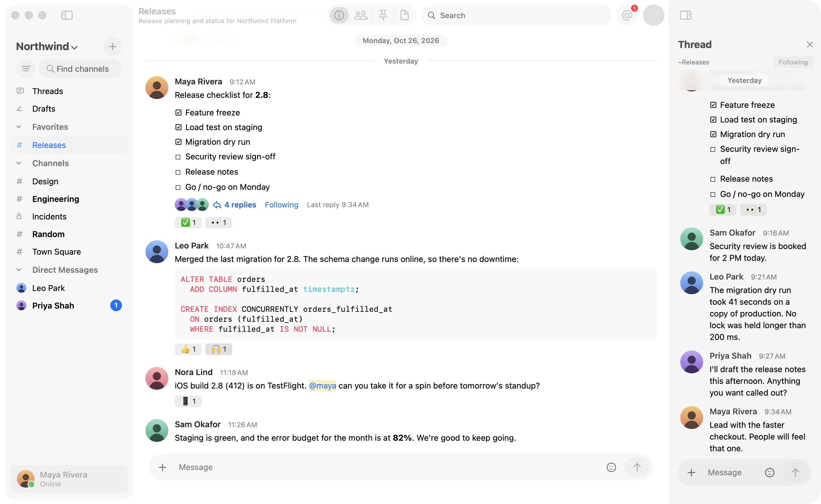The height and width of the screenshot is (504, 821).
Task: Select the Town Square channel
Action: 69,252
